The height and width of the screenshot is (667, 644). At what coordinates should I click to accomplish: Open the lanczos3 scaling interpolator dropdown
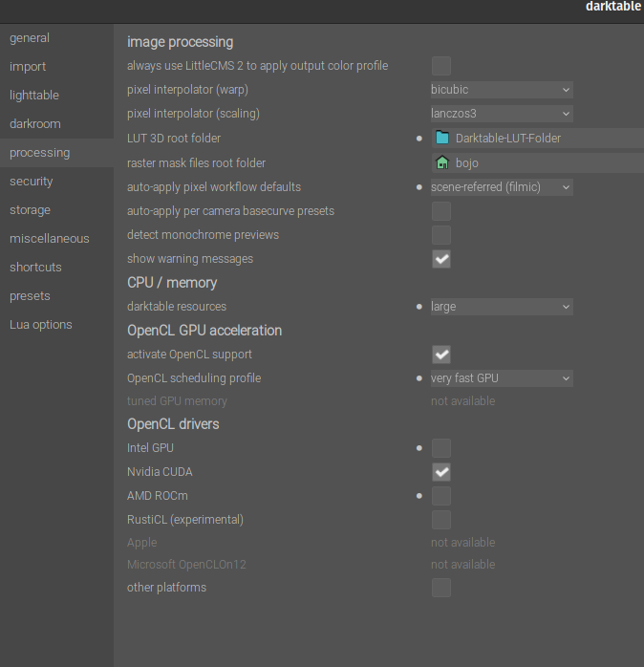pos(502,114)
